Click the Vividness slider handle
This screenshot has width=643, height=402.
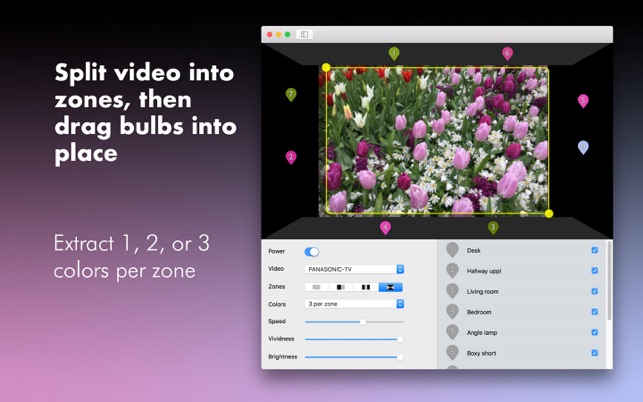[x=400, y=339]
